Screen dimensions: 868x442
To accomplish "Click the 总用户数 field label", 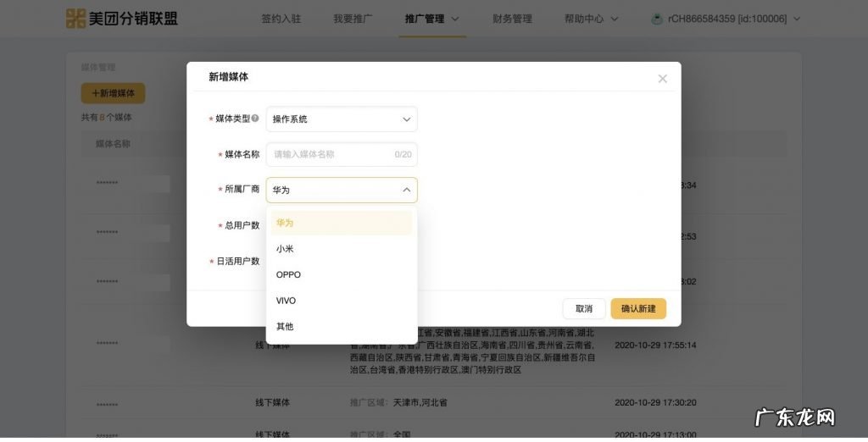I will [242, 226].
